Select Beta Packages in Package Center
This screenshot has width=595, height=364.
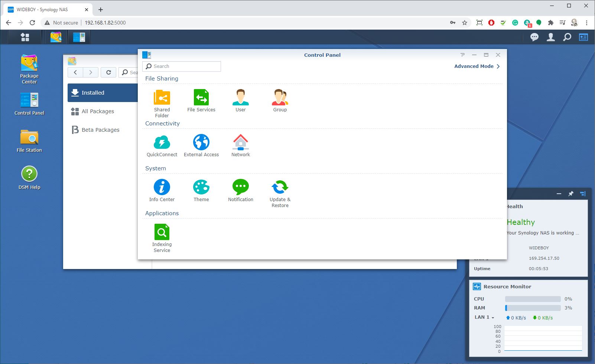click(103, 130)
